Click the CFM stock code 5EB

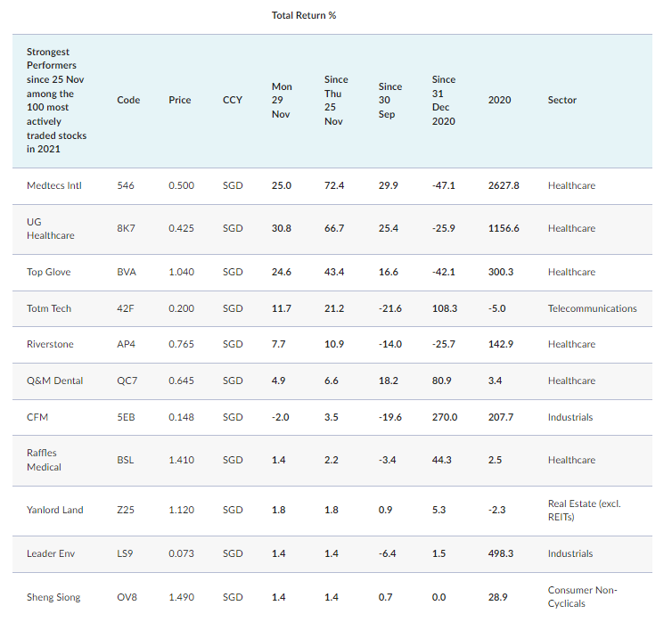coord(127,417)
